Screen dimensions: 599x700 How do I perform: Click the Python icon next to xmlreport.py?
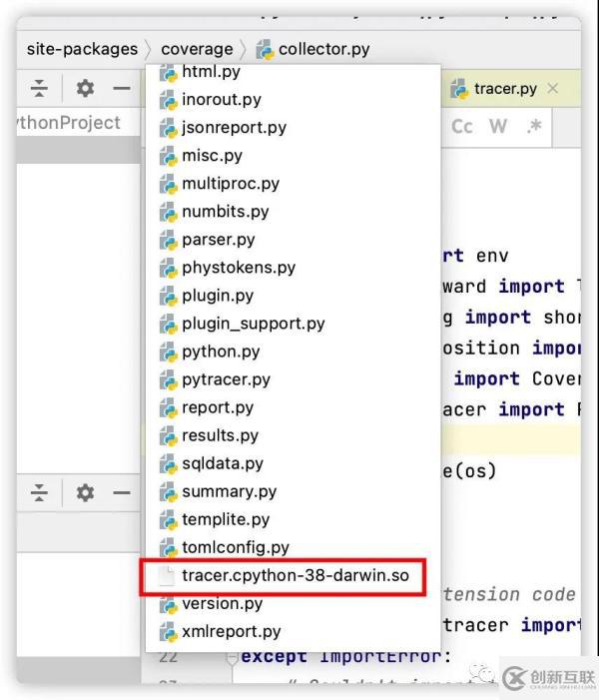(x=169, y=632)
